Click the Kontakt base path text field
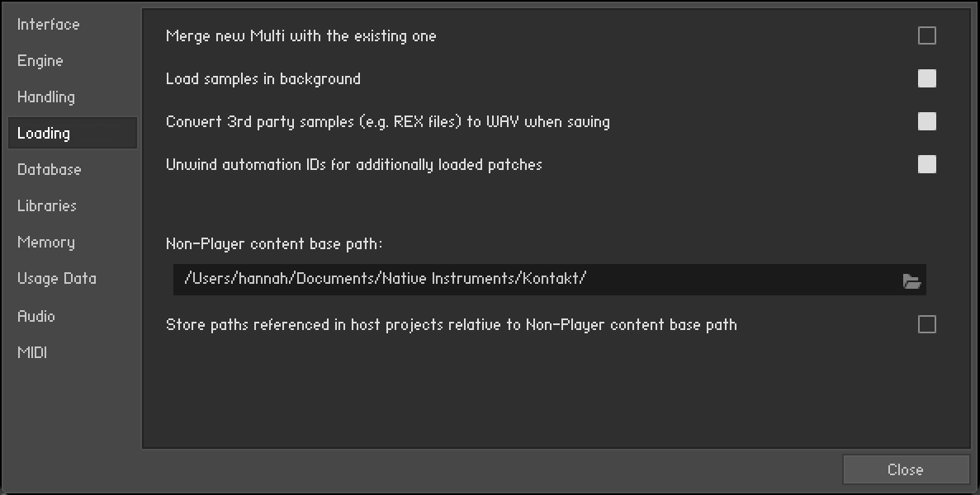 528,279
